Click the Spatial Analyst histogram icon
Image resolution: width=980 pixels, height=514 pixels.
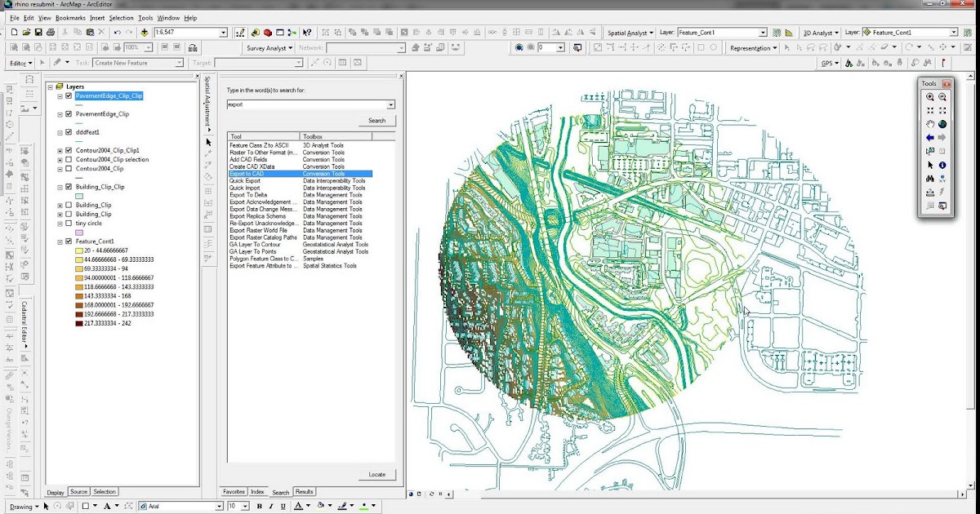(789, 33)
